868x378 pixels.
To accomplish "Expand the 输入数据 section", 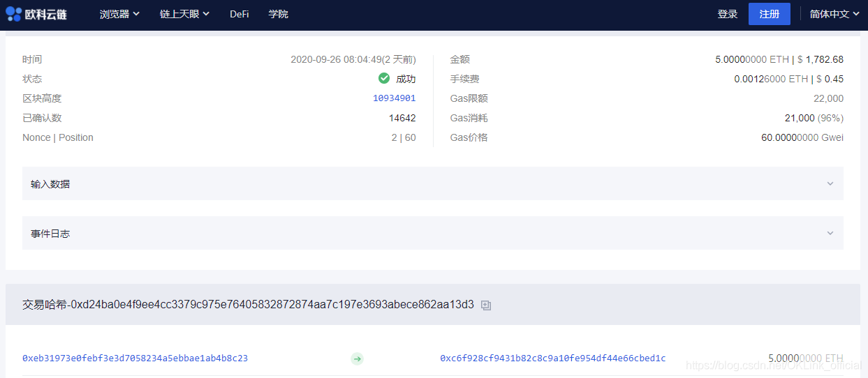I will [x=433, y=183].
